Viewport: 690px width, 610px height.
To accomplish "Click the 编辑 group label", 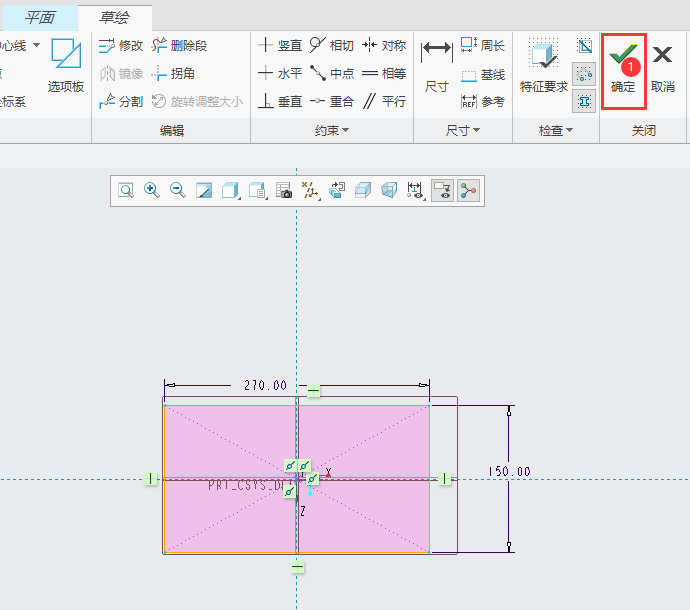I will 172,130.
